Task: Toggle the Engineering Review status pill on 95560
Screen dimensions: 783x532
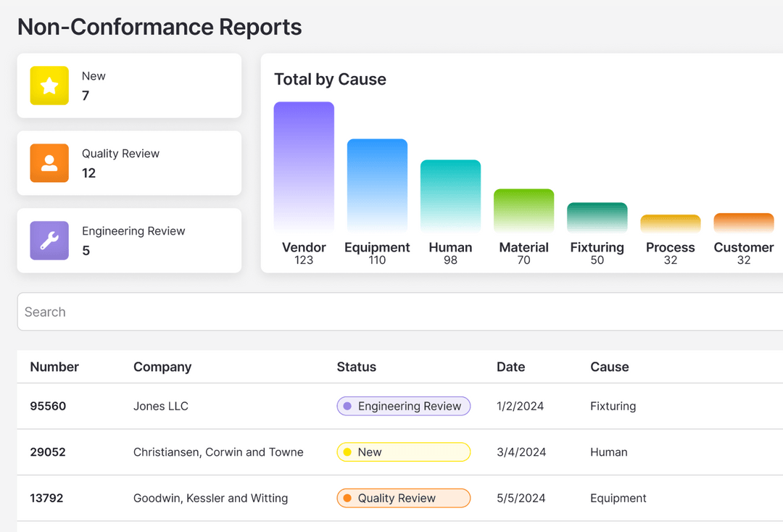Action: [403, 406]
